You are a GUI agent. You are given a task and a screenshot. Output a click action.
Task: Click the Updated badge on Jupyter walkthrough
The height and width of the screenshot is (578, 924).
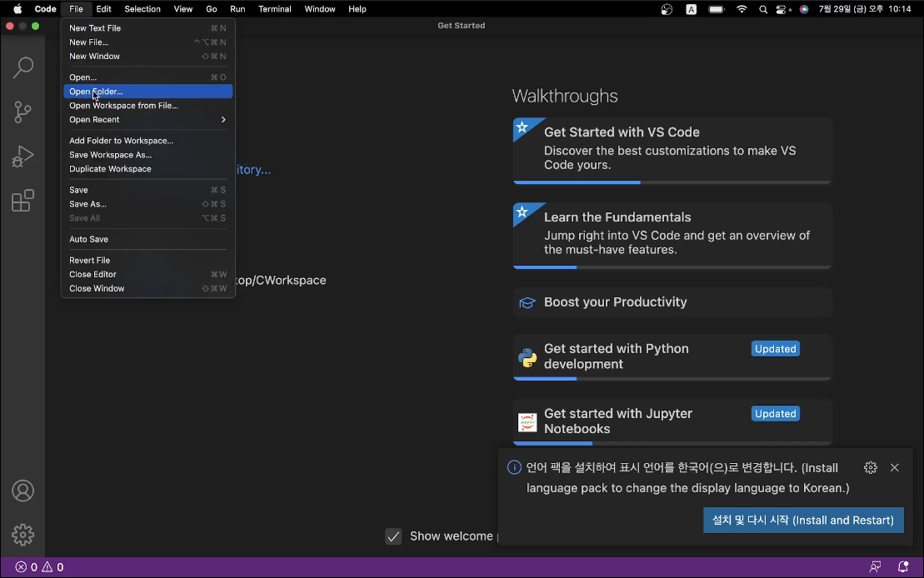776,414
